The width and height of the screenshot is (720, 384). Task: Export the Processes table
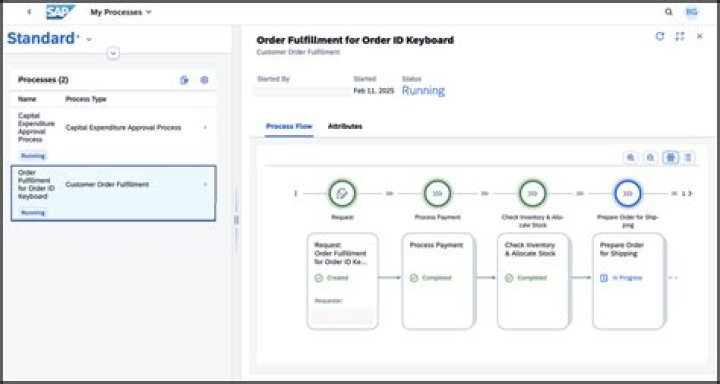tap(184, 80)
